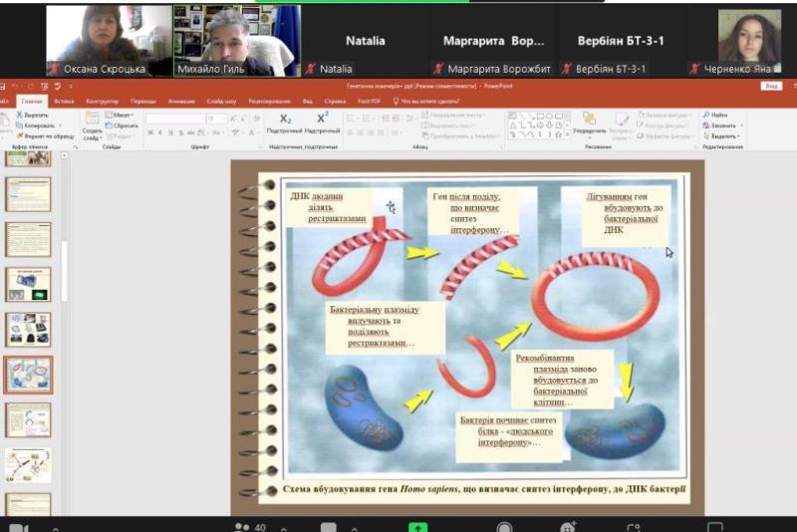Expand the Layout (Макет) dropdown
This screenshot has width=797, height=532.
pos(124,116)
